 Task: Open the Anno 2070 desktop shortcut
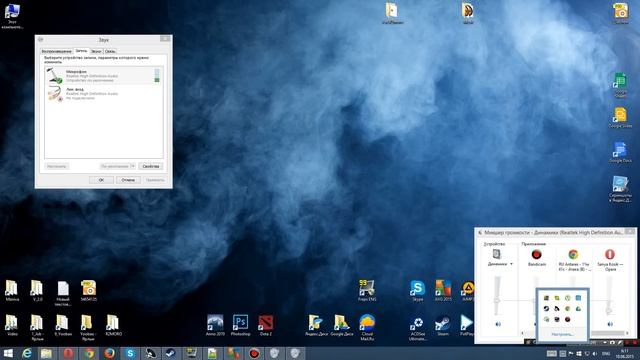[x=215, y=325]
